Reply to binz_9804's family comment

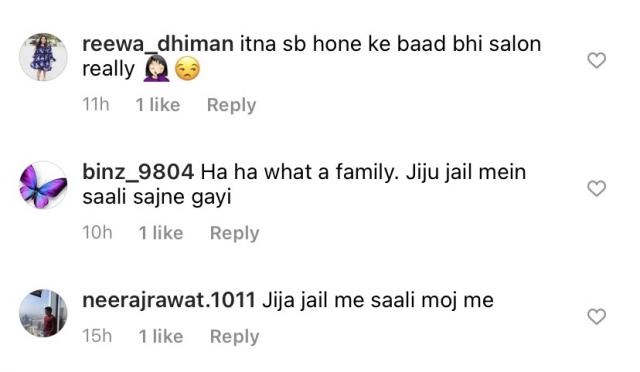click(235, 233)
